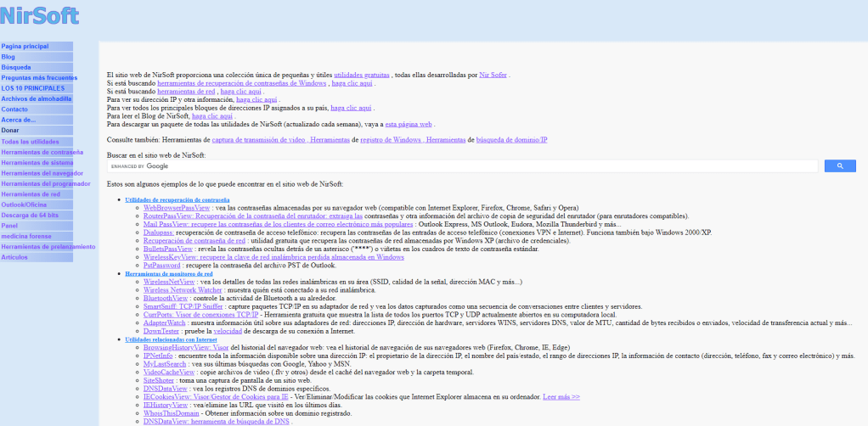Open Utilidades de recuperación de contraseña heading
This screenshot has width=868, height=426.
click(x=178, y=199)
